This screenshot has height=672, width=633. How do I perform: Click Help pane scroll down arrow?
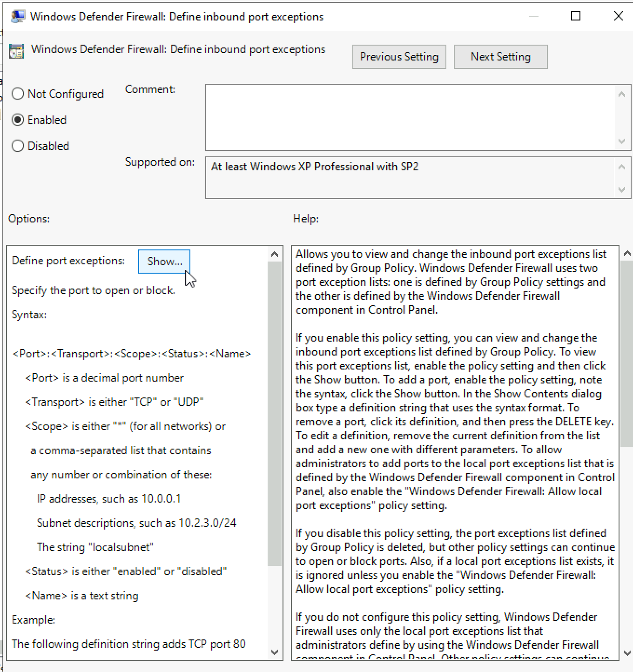[x=627, y=653]
